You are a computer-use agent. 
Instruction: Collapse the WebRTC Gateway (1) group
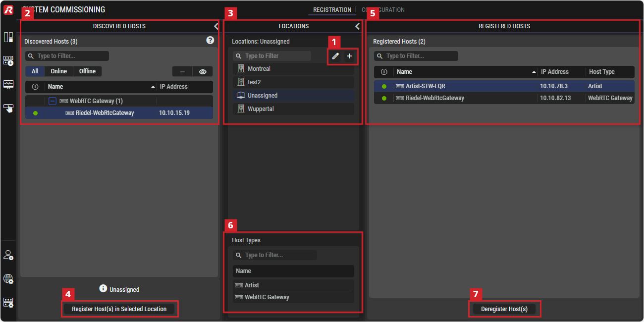point(53,101)
